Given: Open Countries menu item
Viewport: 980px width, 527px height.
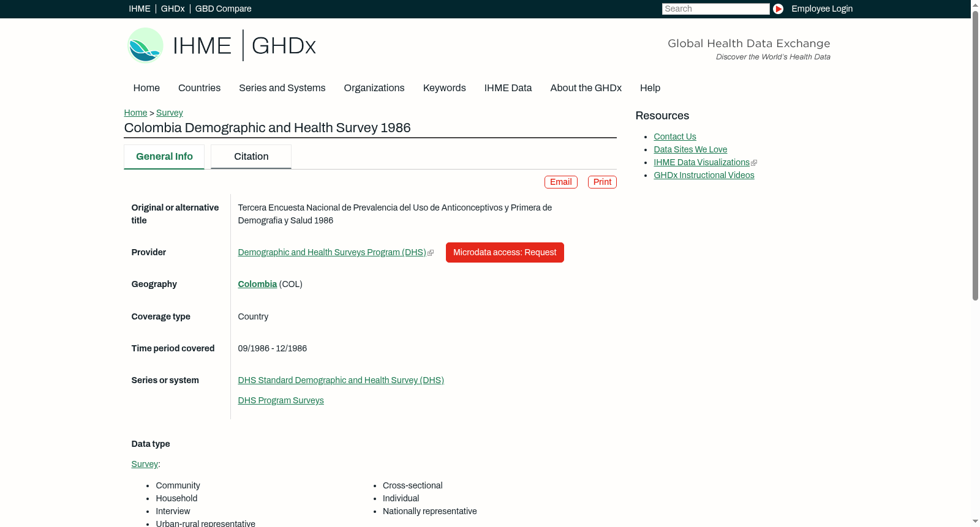Looking at the screenshot, I should [x=199, y=88].
